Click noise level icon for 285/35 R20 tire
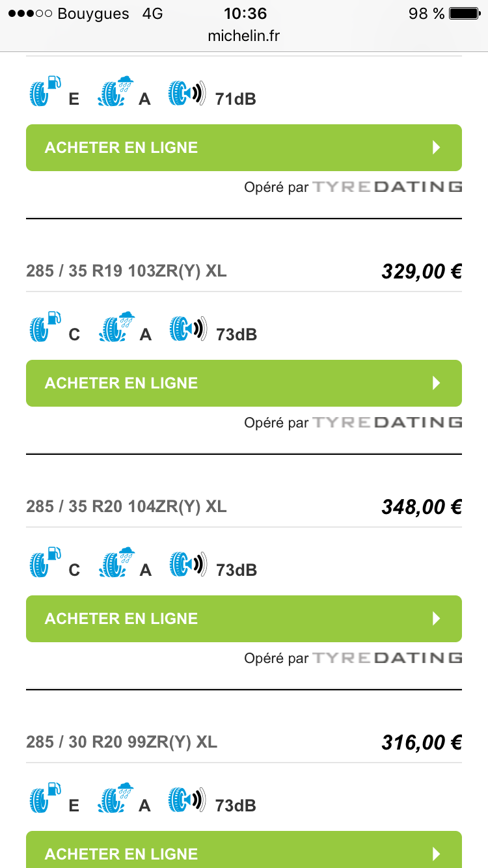Image resolution: width=488 pixels, height=868 pixels. pyautogui.click(x=187, y=563)
